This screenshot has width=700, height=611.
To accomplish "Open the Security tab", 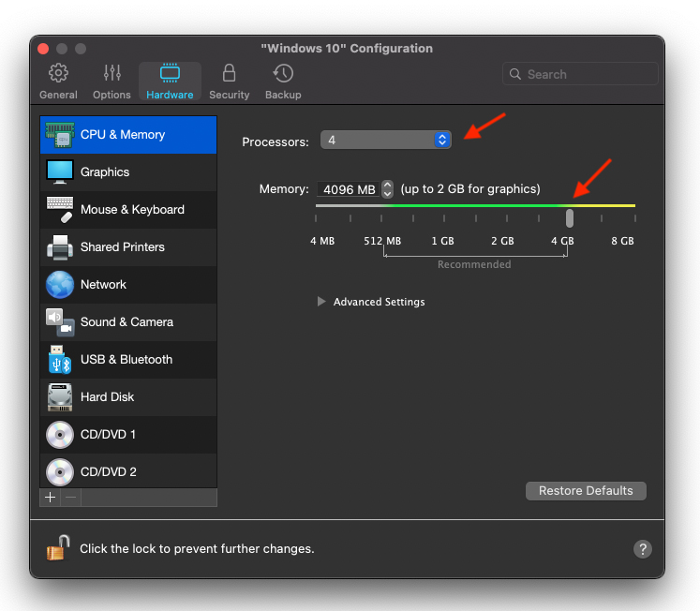I will tap(229, 82).
